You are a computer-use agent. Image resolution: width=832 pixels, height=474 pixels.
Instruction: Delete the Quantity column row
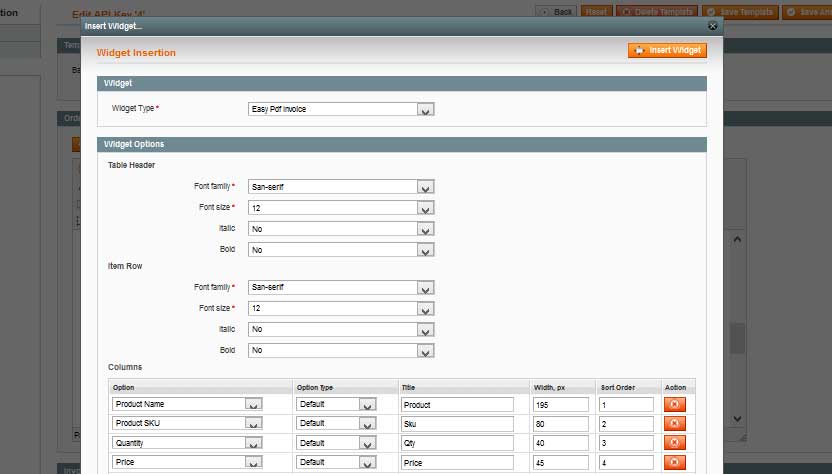coord(674,443)
